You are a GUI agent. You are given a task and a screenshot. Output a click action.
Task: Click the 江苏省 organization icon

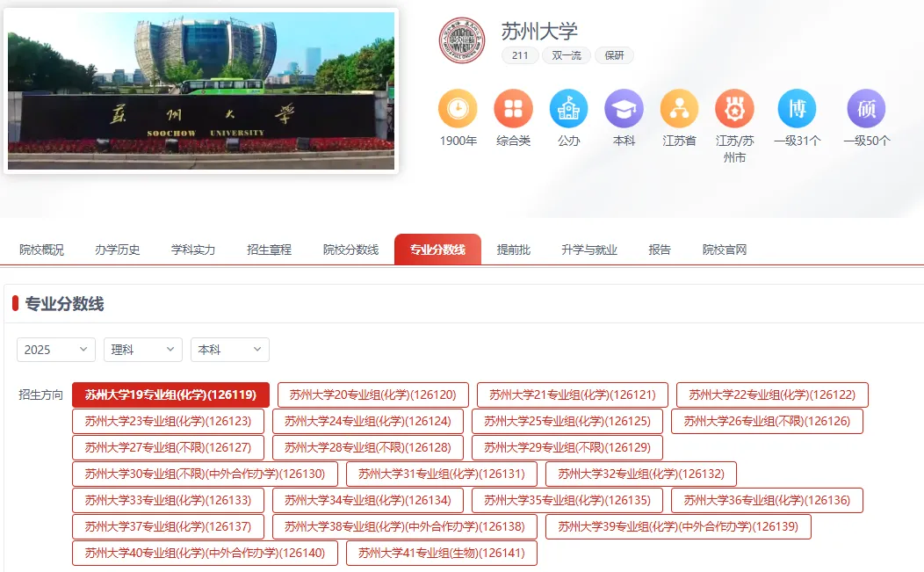click(x=680, y=108)
